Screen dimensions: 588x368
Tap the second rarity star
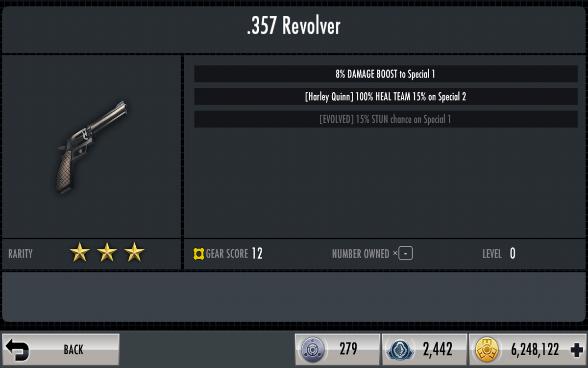107,253
